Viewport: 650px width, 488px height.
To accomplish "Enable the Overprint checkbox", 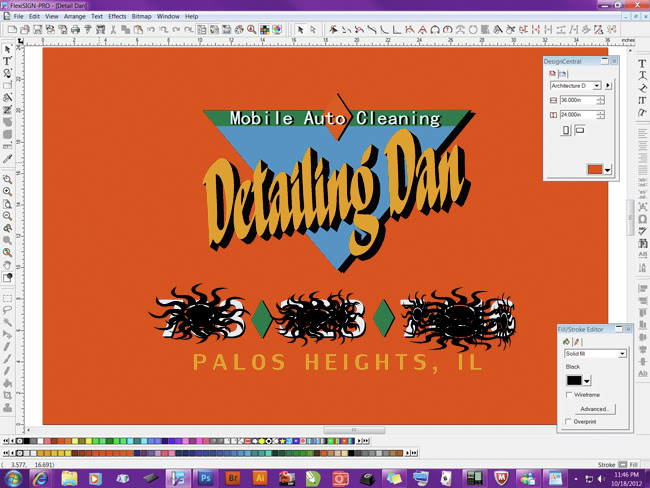I will coord(568,422).
